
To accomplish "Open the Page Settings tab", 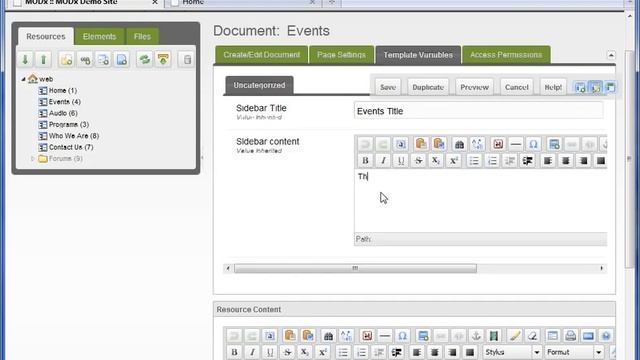I will 341,55.
